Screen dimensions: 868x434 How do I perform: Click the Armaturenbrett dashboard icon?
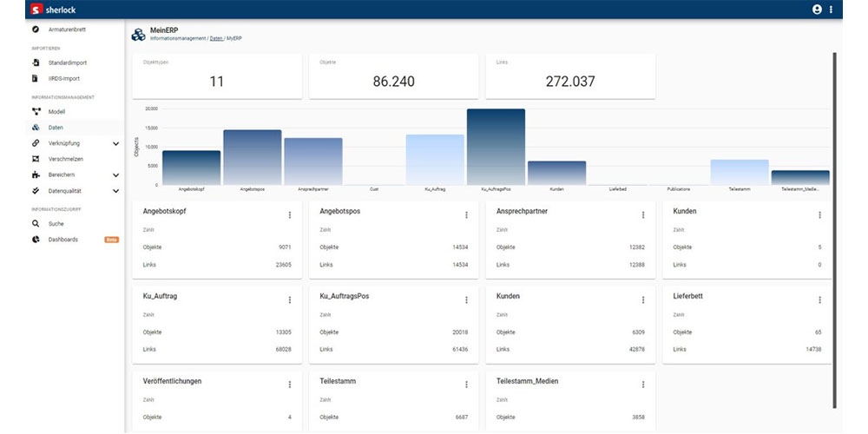click(36, 29)
